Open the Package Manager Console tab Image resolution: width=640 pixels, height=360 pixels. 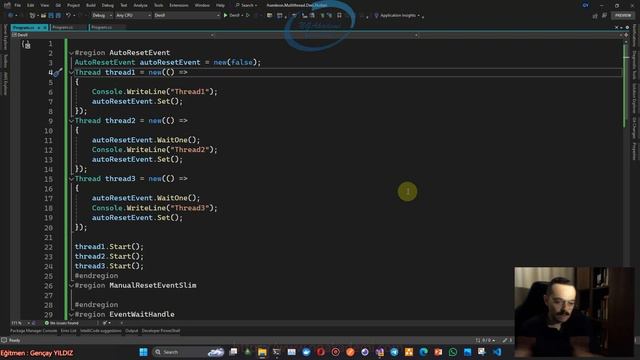[x=33, y=331]
